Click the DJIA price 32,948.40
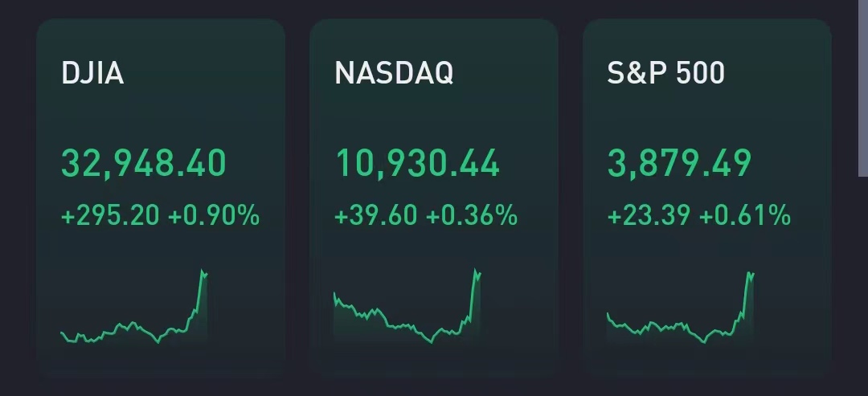The height and width of the screenshot is (396, 868). (x=144, y=164)
